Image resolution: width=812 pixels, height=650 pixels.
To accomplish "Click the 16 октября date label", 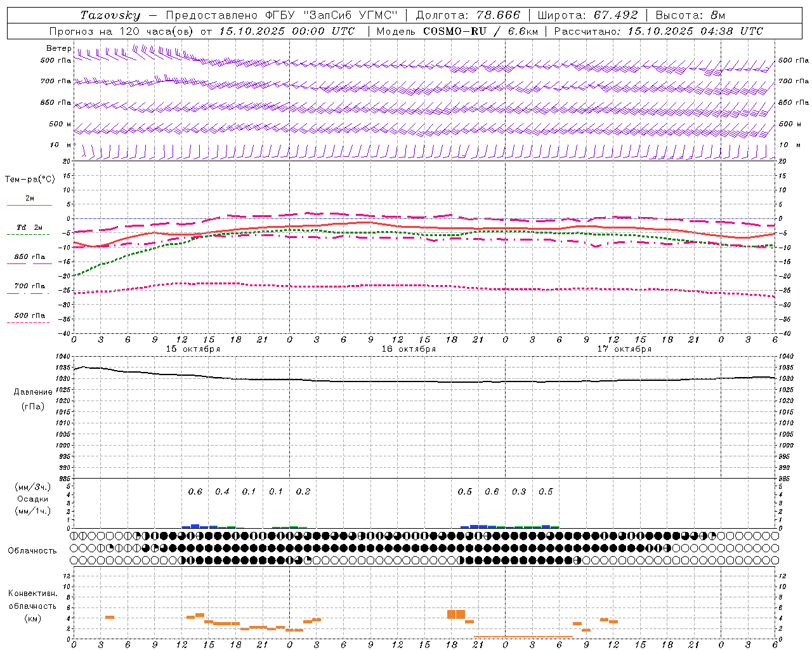I will 409,349.
